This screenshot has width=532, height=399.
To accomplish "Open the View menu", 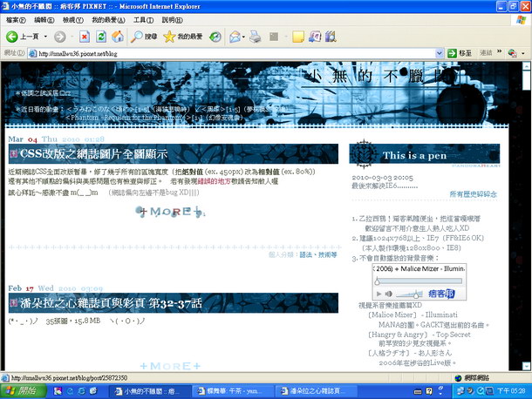I will 73,20.
